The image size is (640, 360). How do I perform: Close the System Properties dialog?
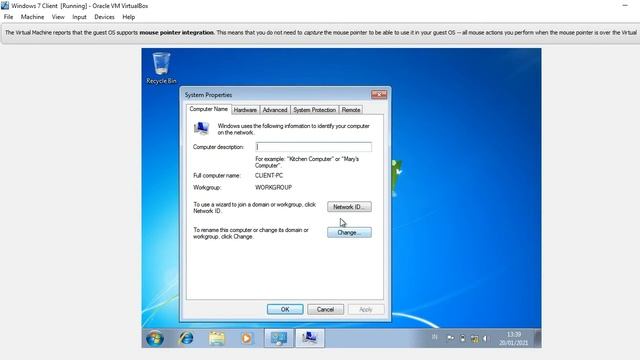[379, 94]
